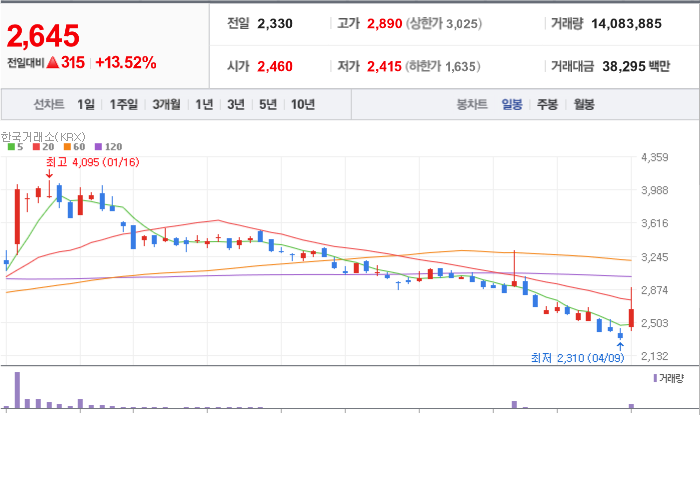Image resolution: width=700 pixels, height=490 pixels.
Task: Click the 저가 value 2,415
Action: coord(385,66)
